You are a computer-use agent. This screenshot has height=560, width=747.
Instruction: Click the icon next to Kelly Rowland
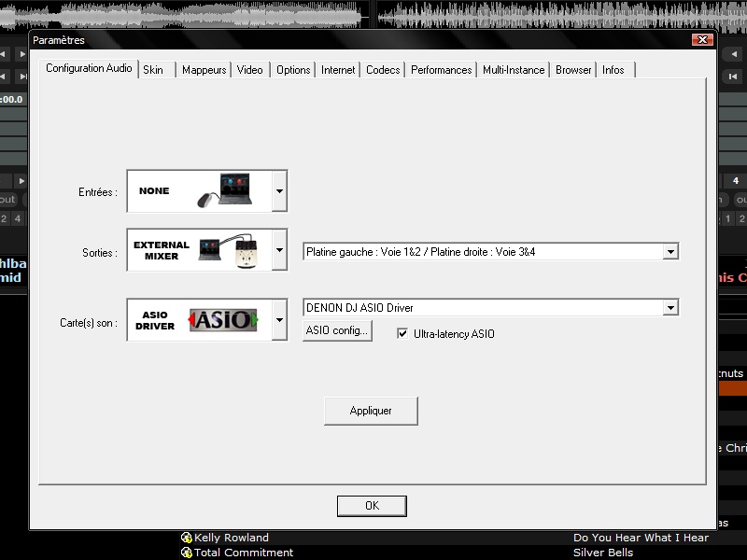tap(187, 538)
